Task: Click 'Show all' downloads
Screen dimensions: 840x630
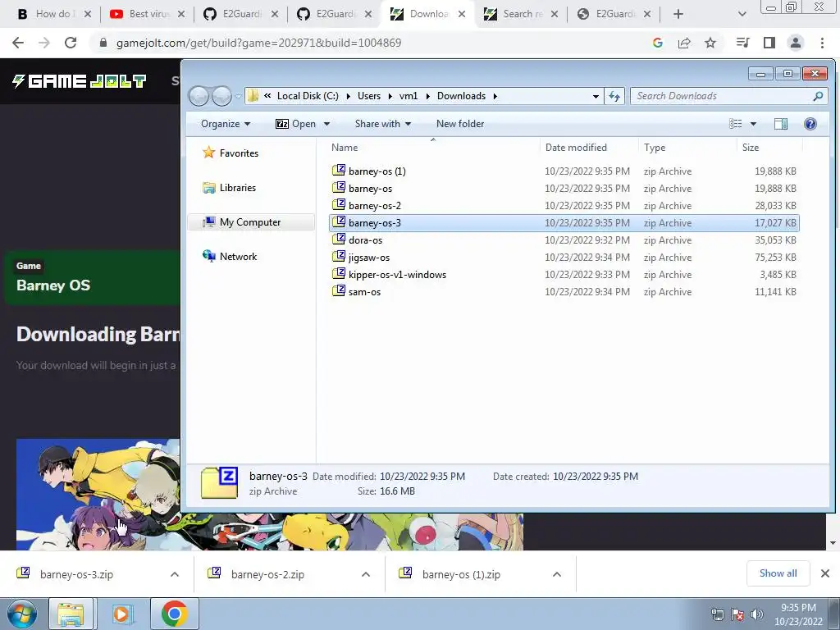Action: [778, 573]
